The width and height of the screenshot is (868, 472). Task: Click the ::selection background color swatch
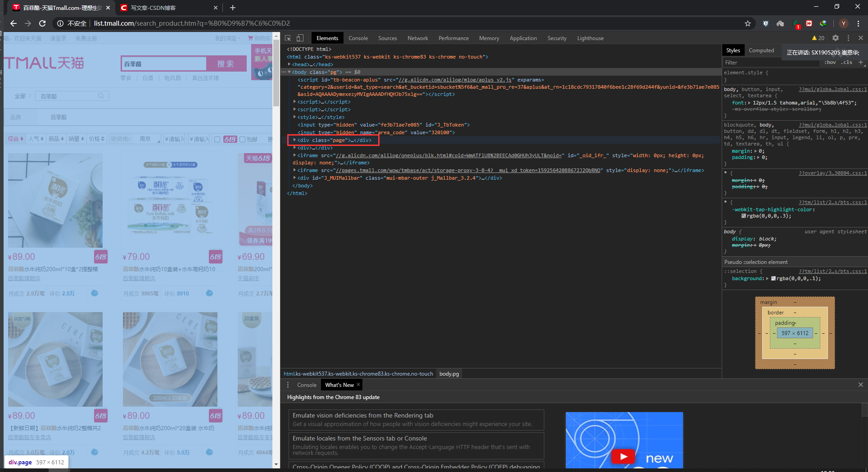tap(773, 279)
